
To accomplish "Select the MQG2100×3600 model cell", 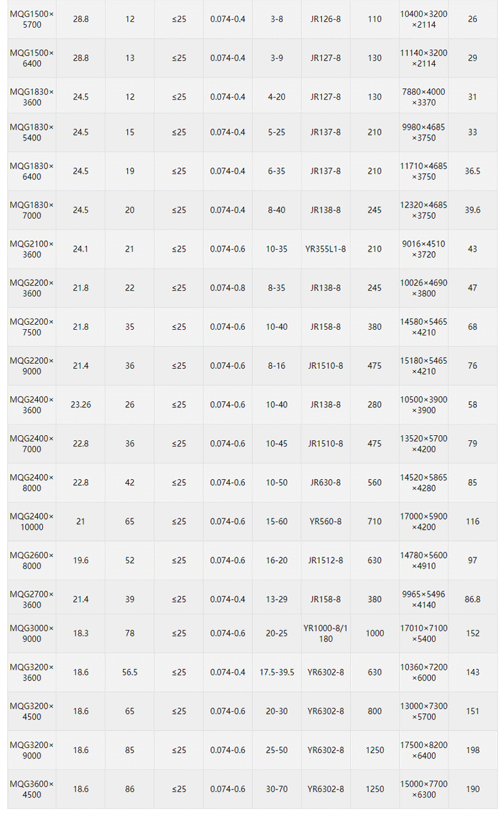I will pos(31,249).
